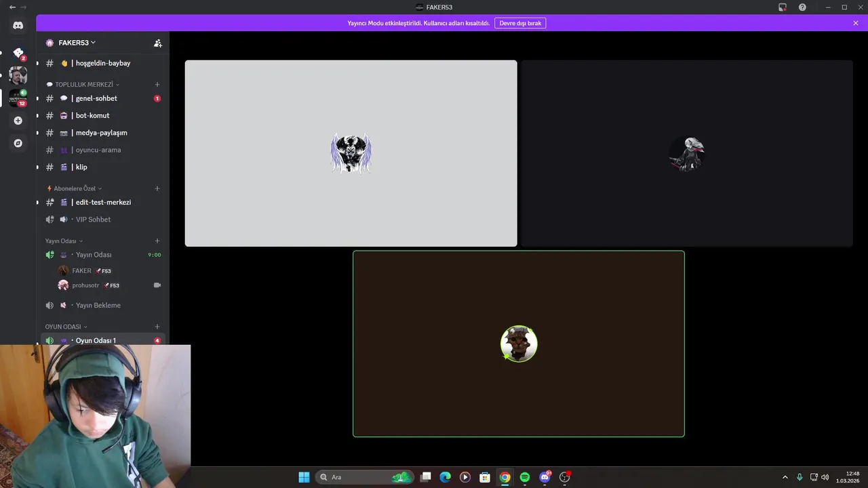Viewport: 868px width, 488px height.
Task: Open the Windows Start menu
Action: point(304,477)
